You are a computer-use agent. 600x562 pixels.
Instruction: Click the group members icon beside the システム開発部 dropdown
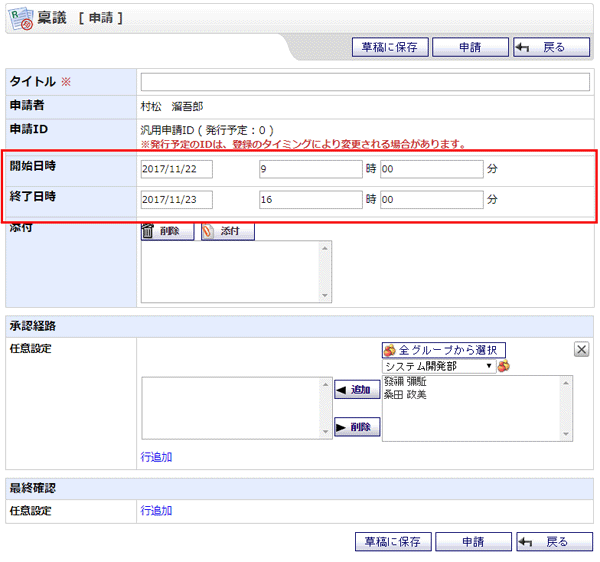[504, 366]
